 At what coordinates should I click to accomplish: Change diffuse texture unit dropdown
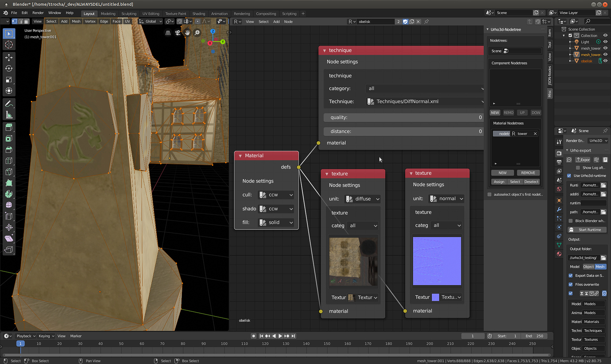(363, 199)
